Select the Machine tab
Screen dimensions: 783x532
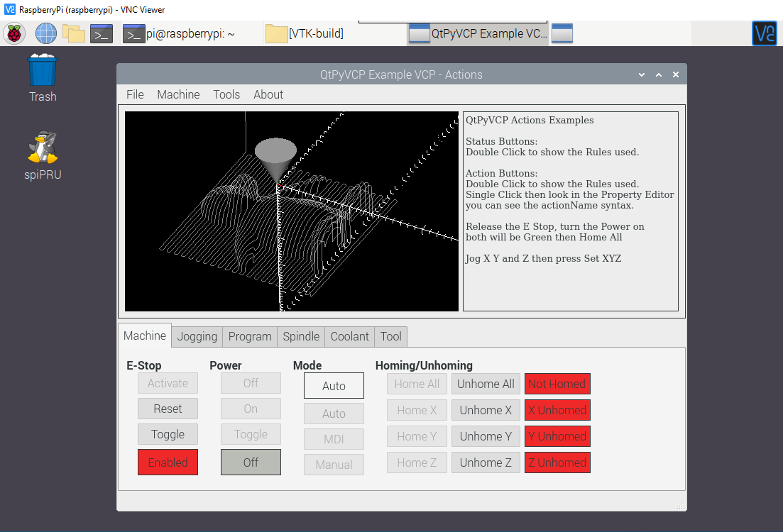(145, 336)
